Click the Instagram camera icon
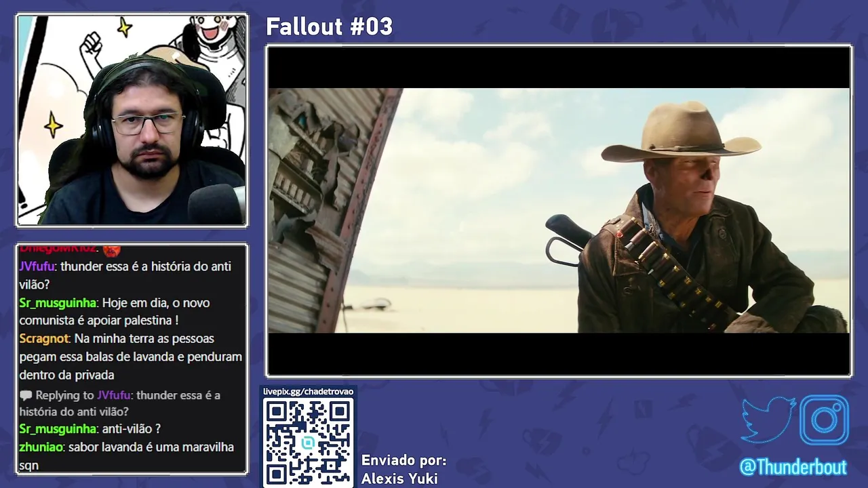 (824, 420)
